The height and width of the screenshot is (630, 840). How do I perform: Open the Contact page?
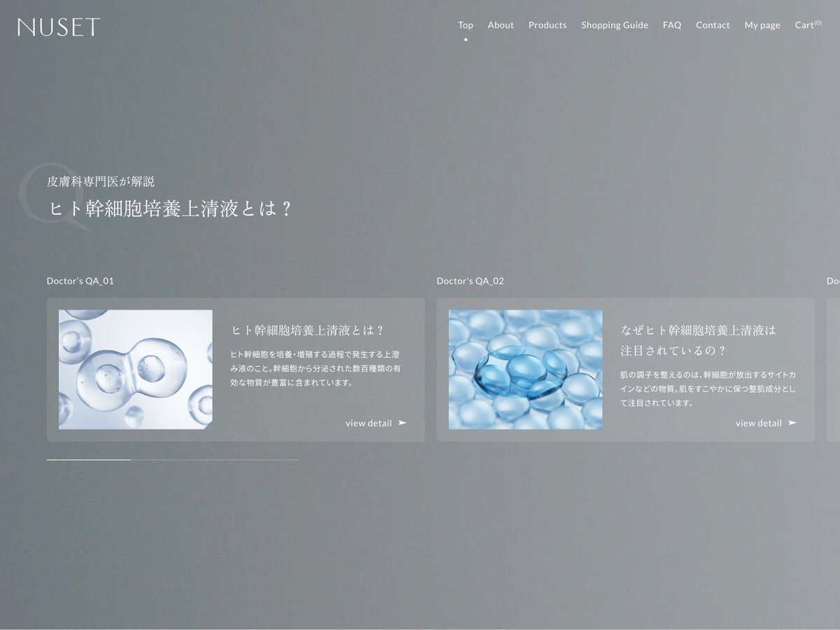tap(713, 25)
